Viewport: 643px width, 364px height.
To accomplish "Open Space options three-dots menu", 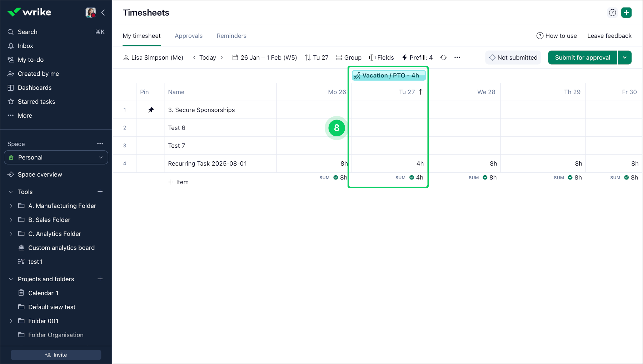I will click(100, 144).
